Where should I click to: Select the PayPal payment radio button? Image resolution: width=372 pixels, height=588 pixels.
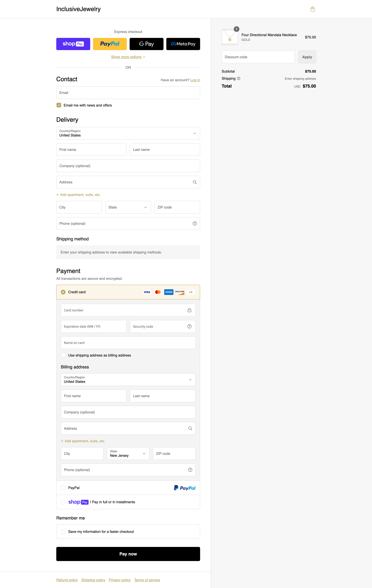click(x=63, y=488)
